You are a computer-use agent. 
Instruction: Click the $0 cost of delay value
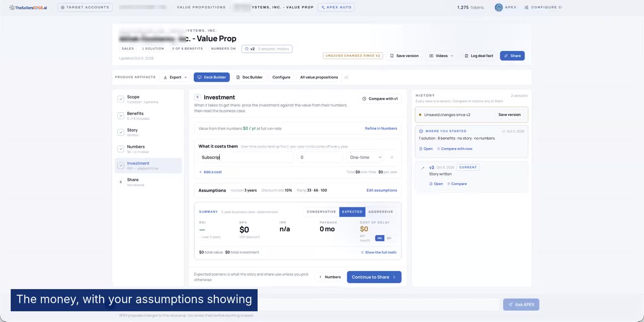click(364, 229)
